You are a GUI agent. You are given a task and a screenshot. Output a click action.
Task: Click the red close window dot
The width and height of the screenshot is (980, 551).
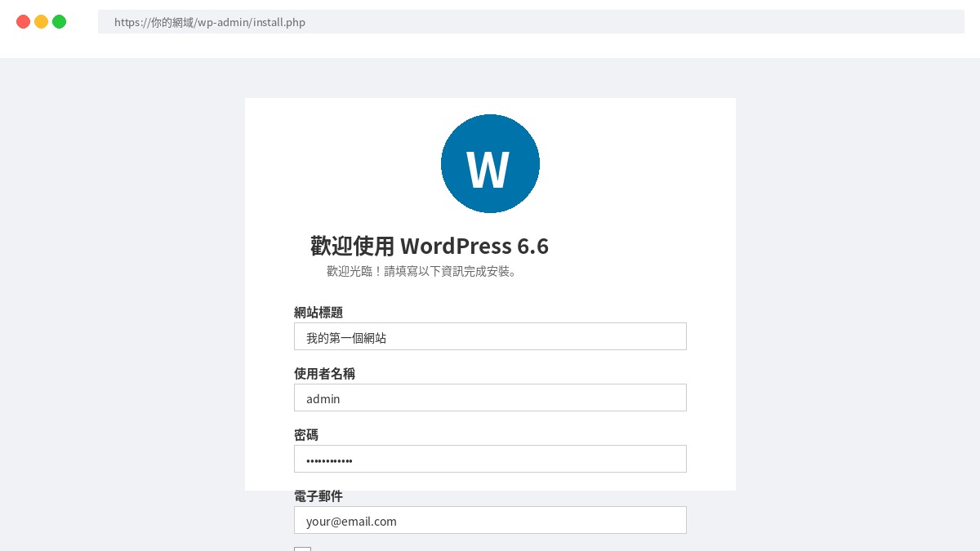point(23,22)
